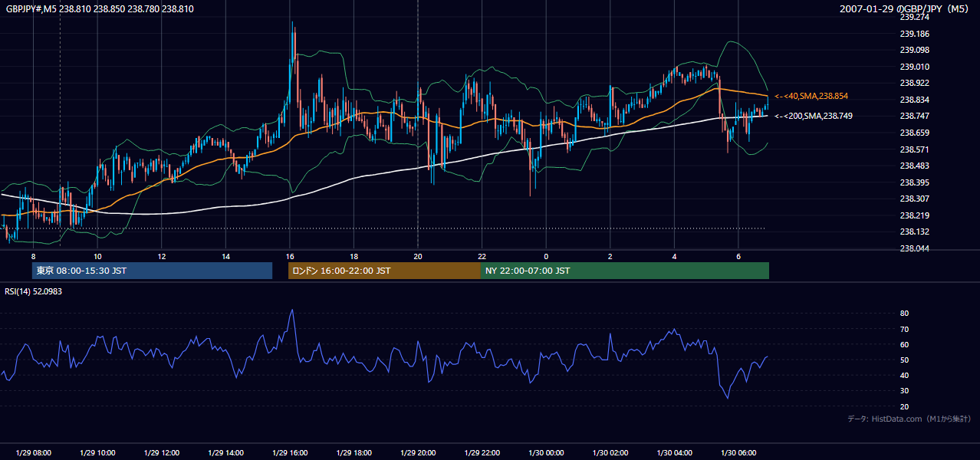Click hour label 10 below the price chart
Image resolution: width=980 pixels, height=460 pixels.
97,256
